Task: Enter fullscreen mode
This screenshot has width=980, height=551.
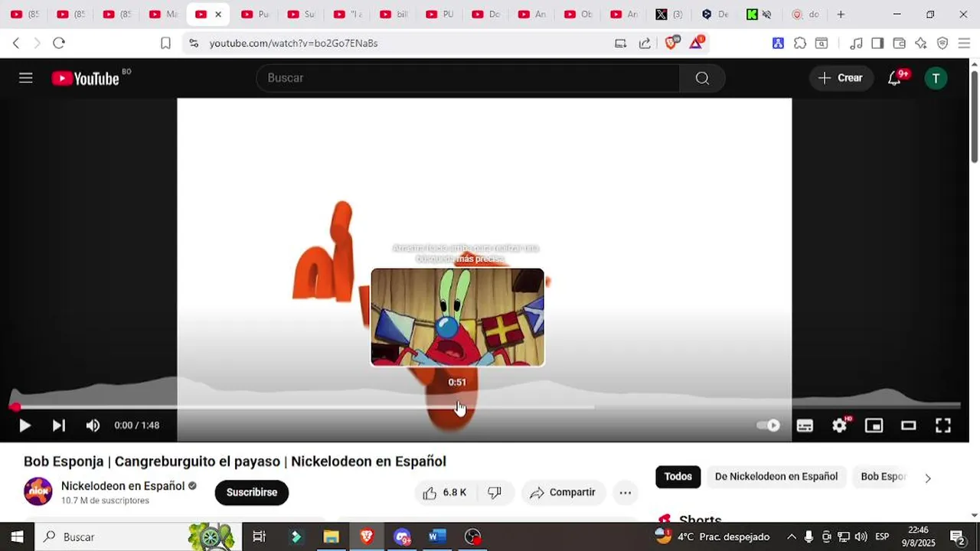Action: tap(943, 425)
